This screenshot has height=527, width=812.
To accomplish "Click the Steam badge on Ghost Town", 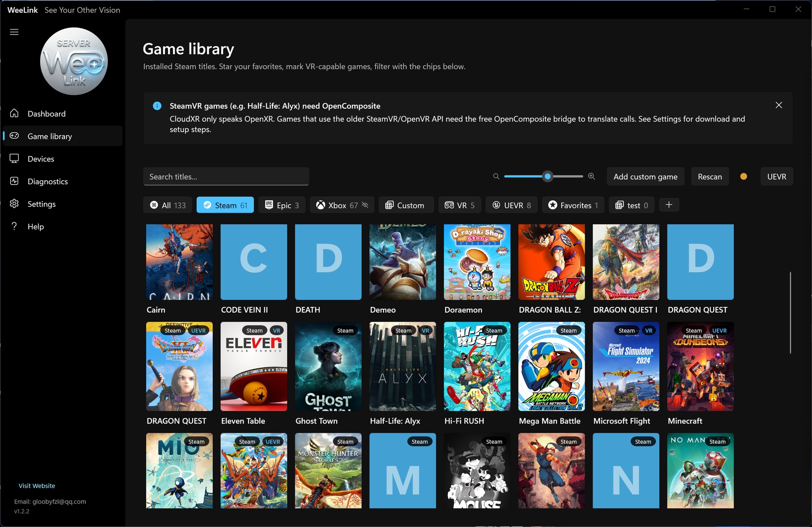I will coord(345,331).
